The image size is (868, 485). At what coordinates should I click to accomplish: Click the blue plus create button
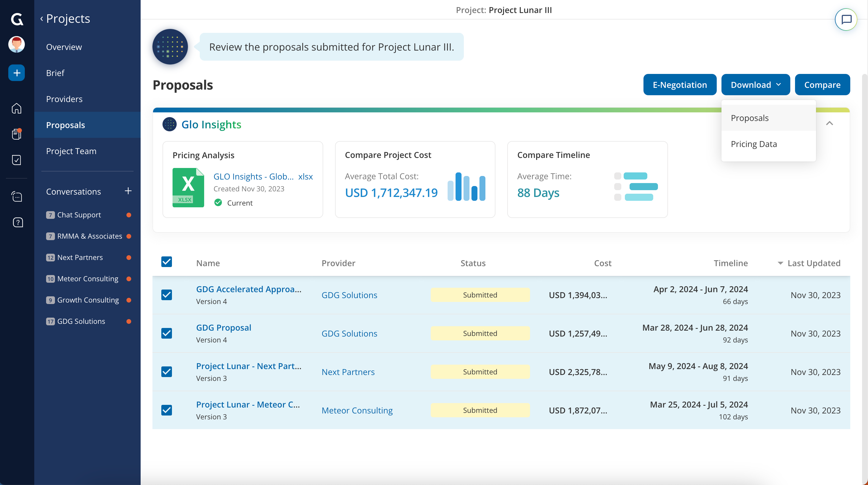point(17,73)
